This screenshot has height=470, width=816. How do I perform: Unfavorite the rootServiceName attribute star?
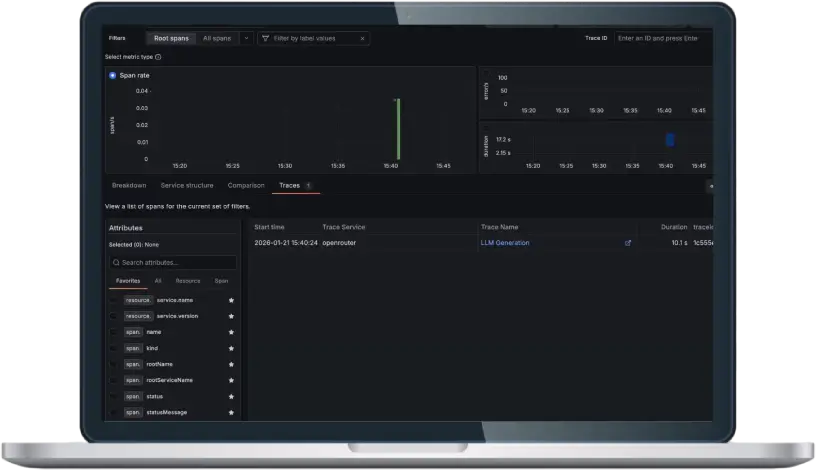click(x=231, y=380)
